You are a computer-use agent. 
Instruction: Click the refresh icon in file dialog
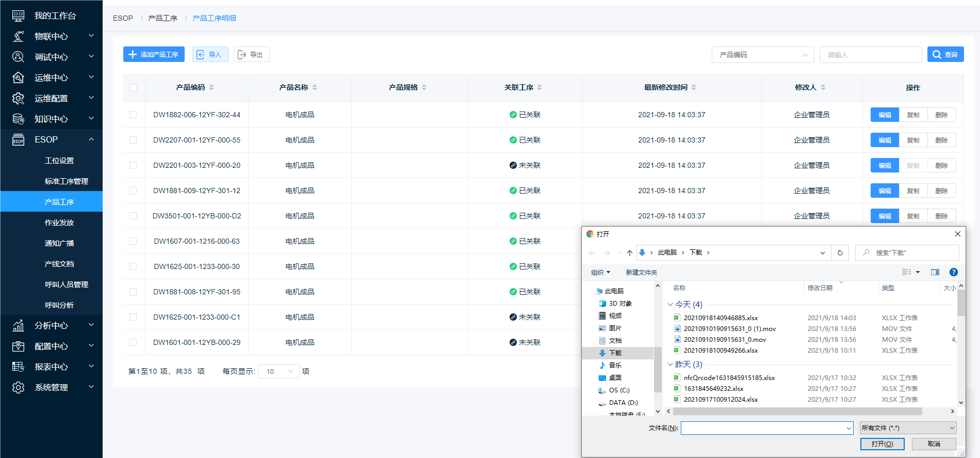[x=840, y=253]
